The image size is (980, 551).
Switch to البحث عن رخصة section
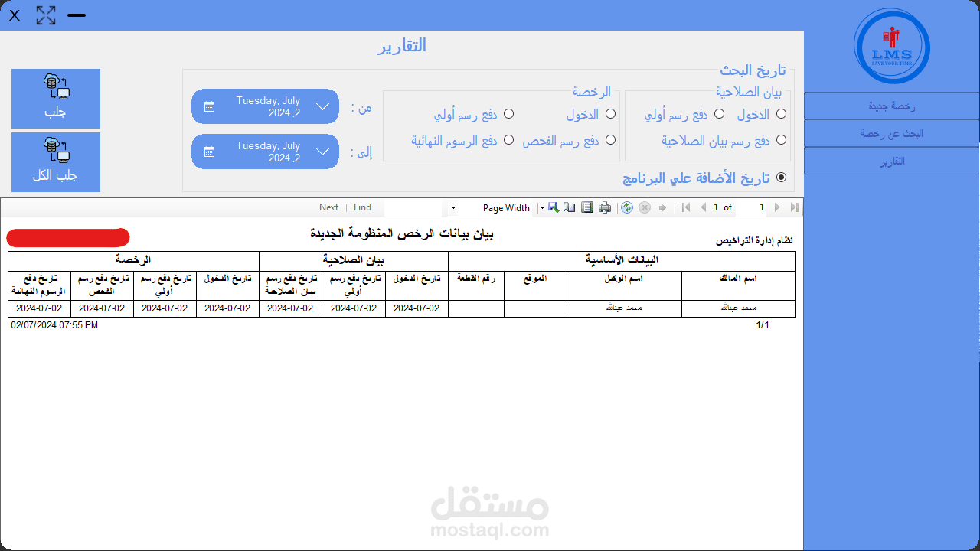pos(890,133)
